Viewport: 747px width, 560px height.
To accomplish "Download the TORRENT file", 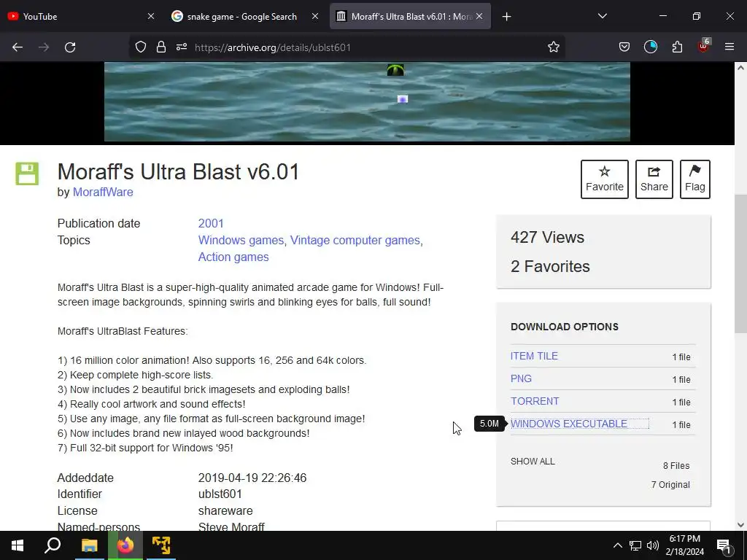I will pyautogui.click(x=535, y=401).
